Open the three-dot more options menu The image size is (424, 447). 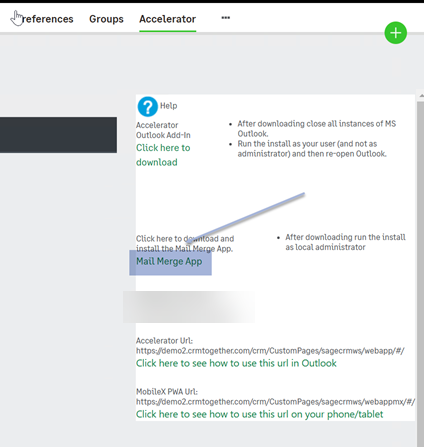coord(226,18)
